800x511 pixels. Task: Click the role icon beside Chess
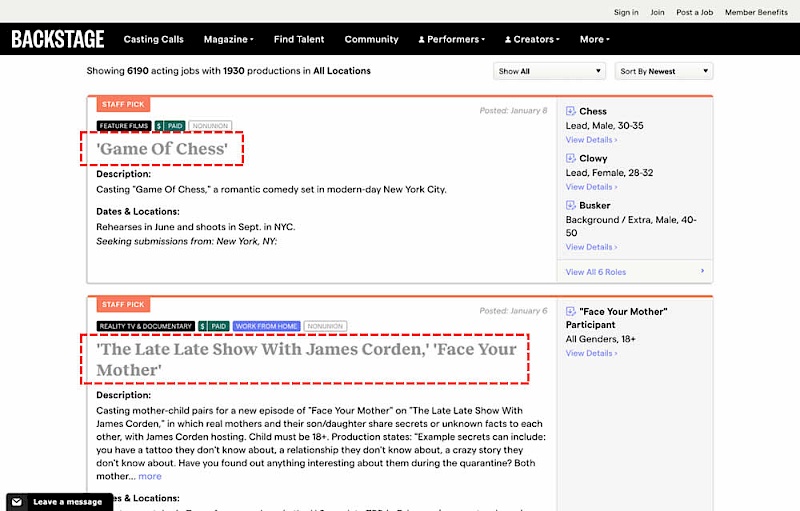coord(571,111)
